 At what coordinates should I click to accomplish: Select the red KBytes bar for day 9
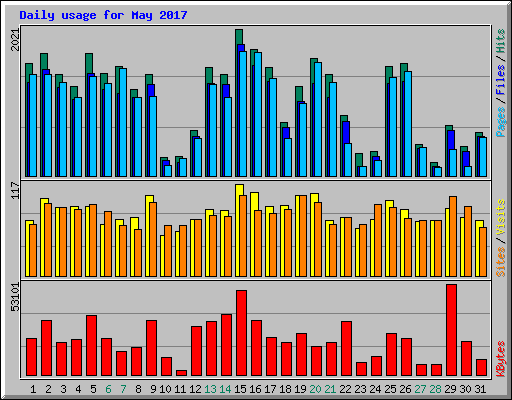151,348
